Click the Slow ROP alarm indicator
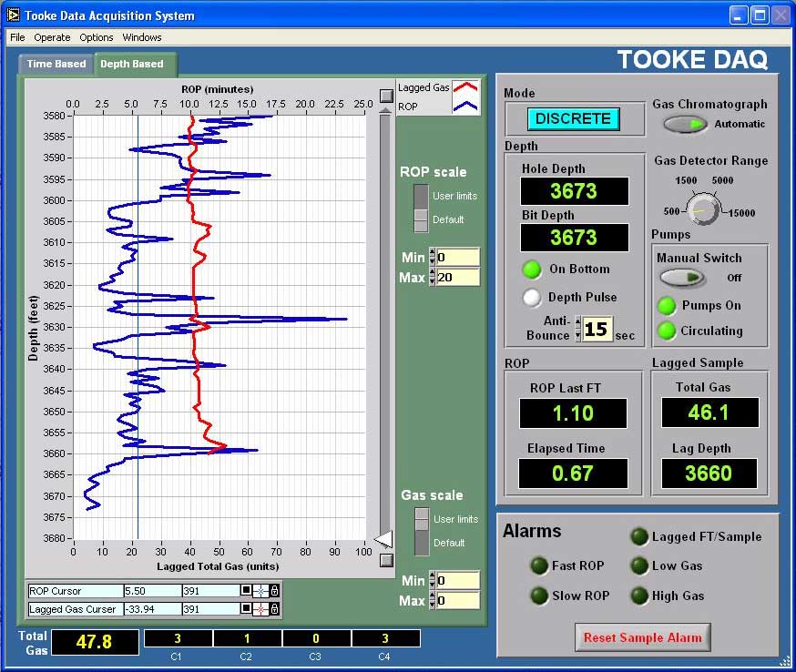This screenshot has height=672, width=796. 538,596
